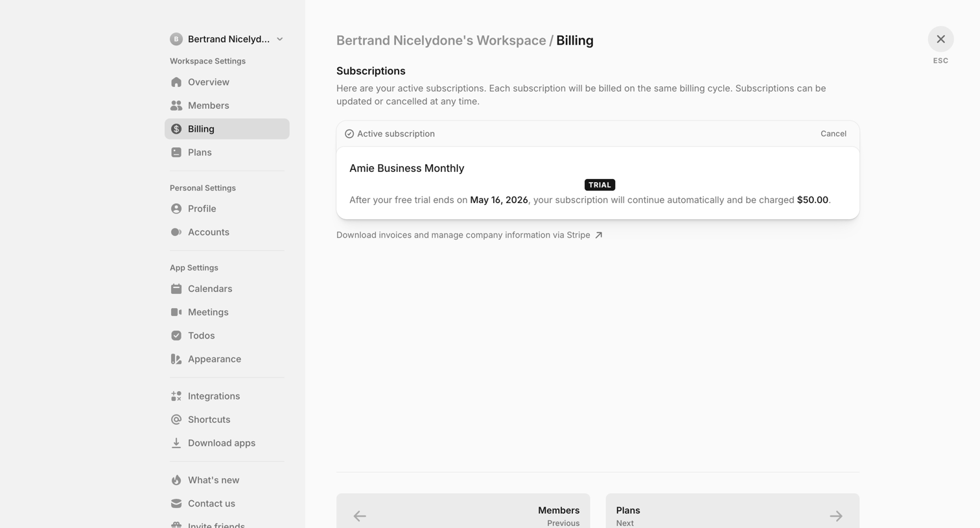Close settings with the X button

pyautogui.click(x=940, y=39)
